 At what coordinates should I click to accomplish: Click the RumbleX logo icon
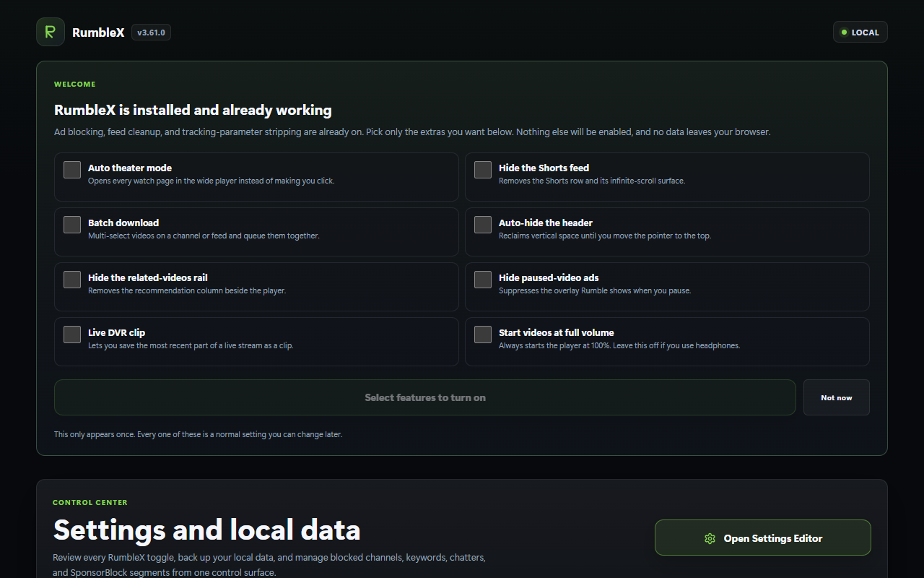[51, 32]
